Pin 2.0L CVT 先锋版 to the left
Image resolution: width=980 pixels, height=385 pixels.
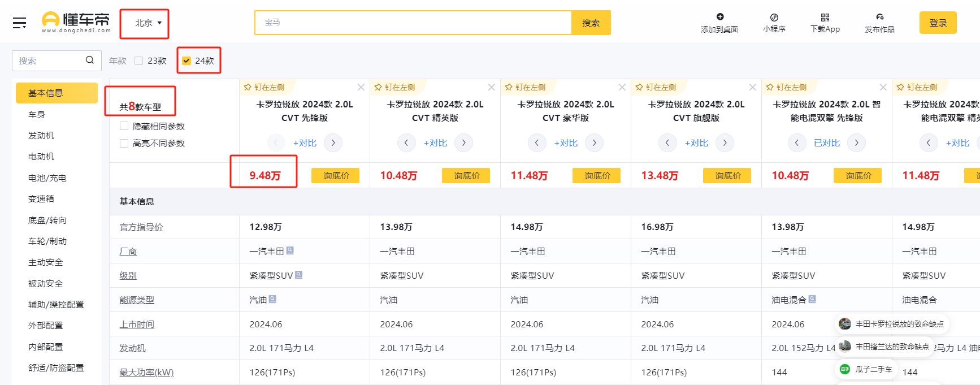tap(264, 87)
